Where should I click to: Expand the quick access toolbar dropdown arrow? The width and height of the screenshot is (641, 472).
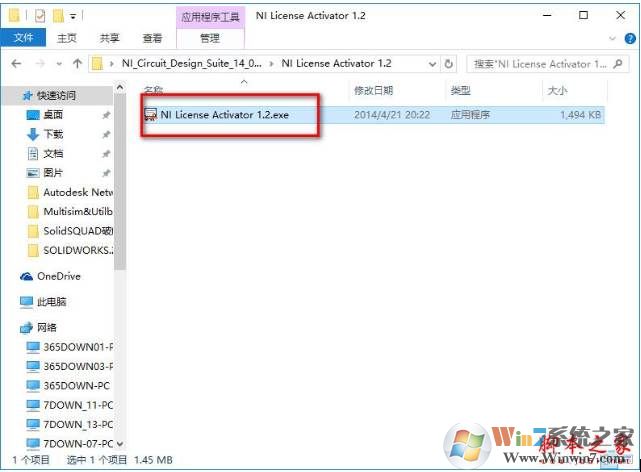click(74, 16)
